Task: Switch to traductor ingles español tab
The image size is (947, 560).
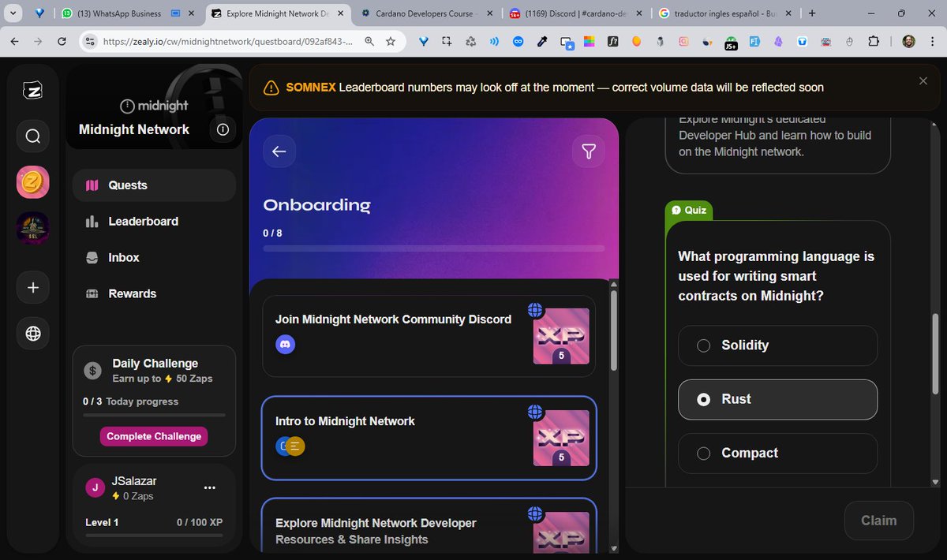Action: [x=724, y=13]
